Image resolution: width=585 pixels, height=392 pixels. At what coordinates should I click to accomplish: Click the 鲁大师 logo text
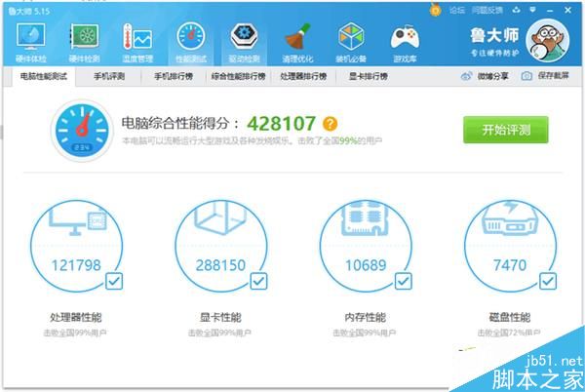tap(494, 36)
